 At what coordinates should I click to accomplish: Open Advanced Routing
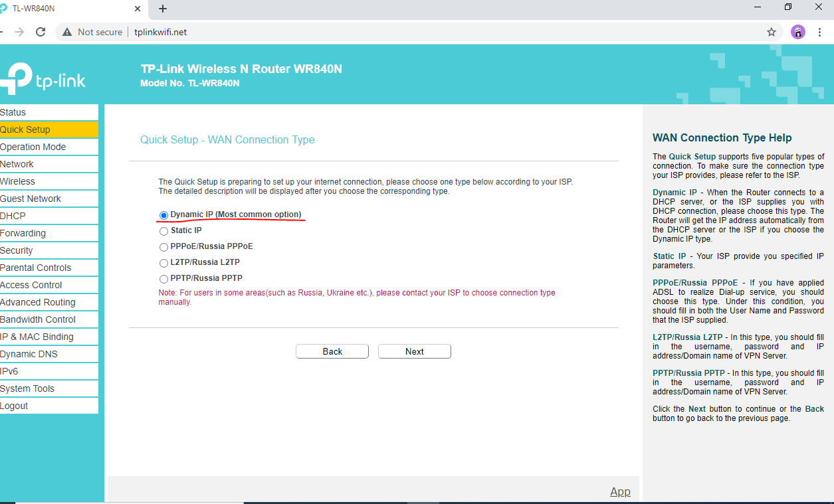click(x=49, y=302)
